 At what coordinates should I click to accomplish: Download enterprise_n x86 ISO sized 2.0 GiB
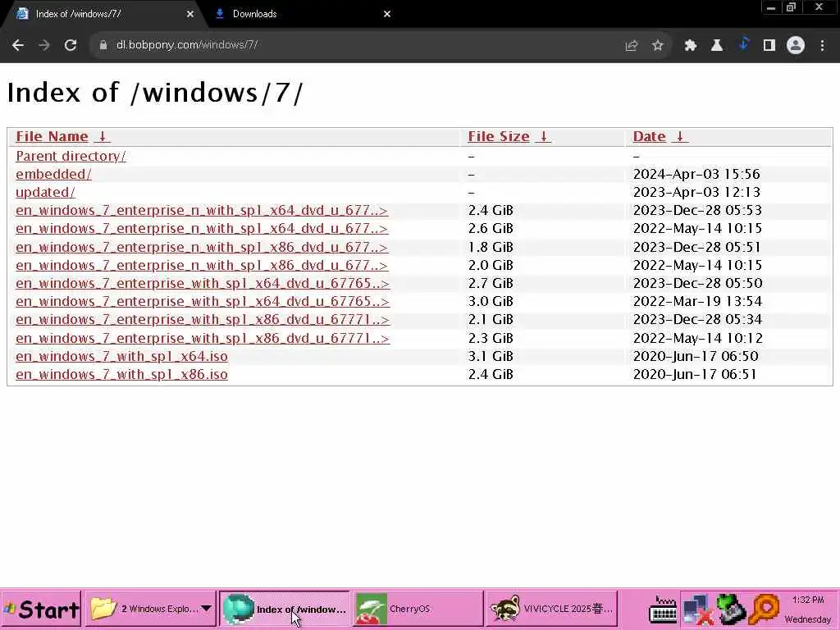pyautogui.click(x=202, y=266)
